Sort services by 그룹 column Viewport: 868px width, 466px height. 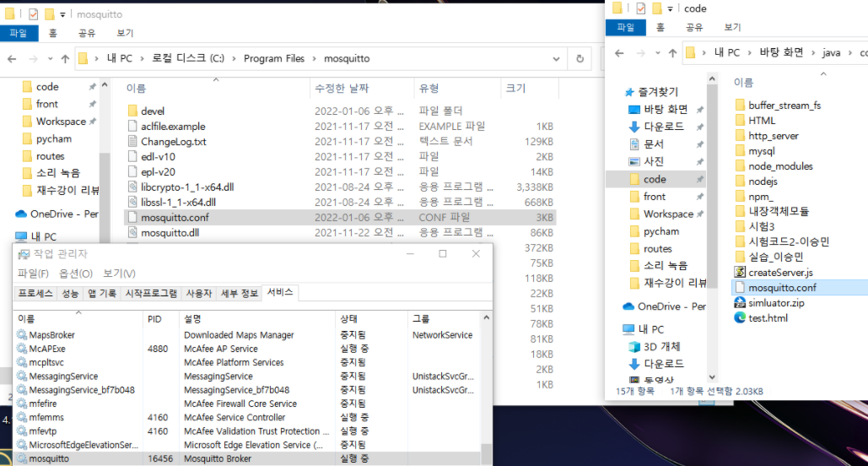click(x=421, y=319)
